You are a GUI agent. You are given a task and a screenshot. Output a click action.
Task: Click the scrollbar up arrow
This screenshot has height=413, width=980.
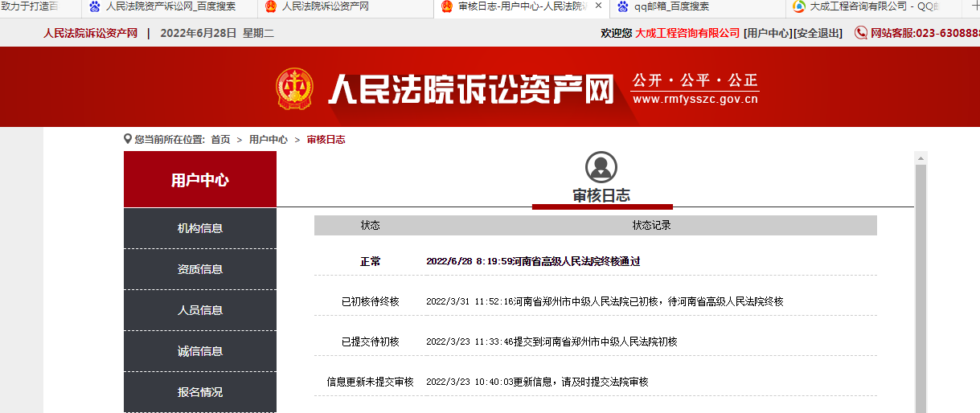921,157
